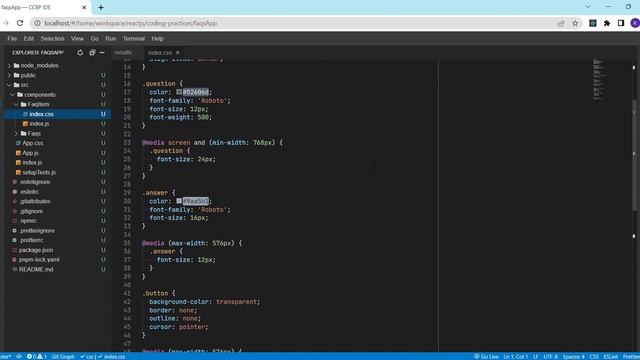Click Go Live in status bar

tap(486, 357)
